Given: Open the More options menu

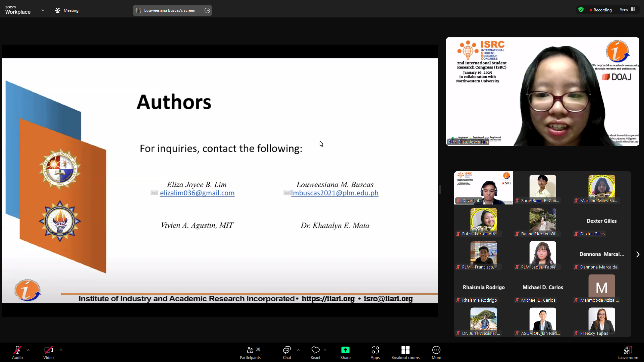Looking at the screenshot, I should click(436, 352).
